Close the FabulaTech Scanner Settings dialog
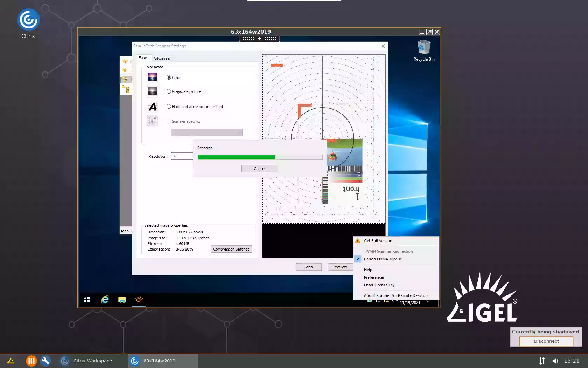Viewport: 588px width, 368px height. 383,46
